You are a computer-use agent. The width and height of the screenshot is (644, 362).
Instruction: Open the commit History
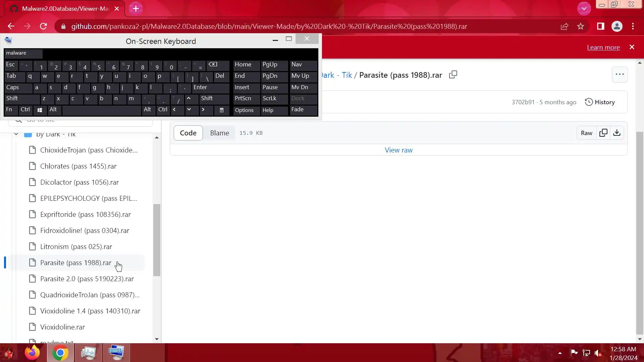(x=600, y=102)
